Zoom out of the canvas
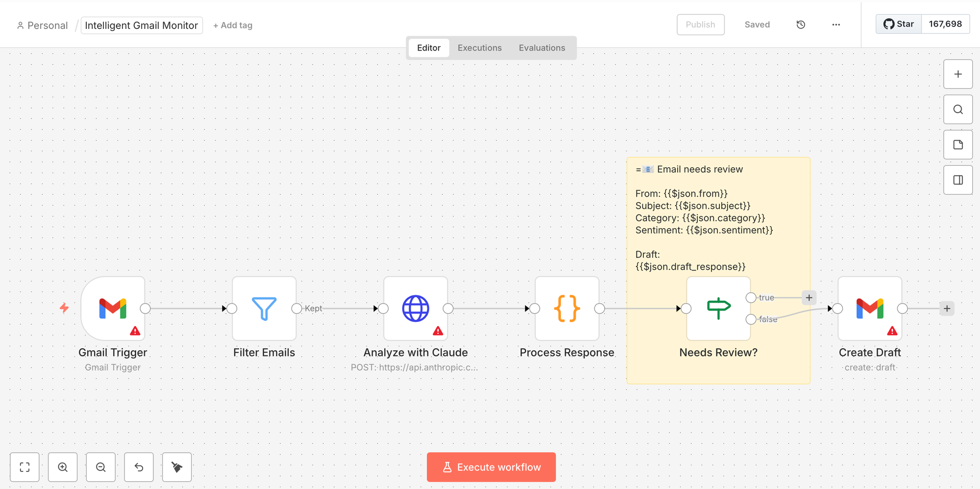This screenshot has width=980, height=489. point(101,467)
